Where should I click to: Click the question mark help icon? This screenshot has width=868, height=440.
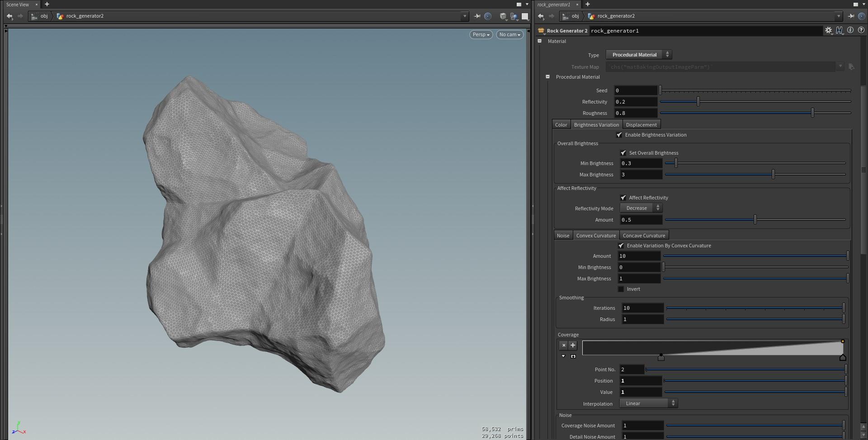(862, 30)
